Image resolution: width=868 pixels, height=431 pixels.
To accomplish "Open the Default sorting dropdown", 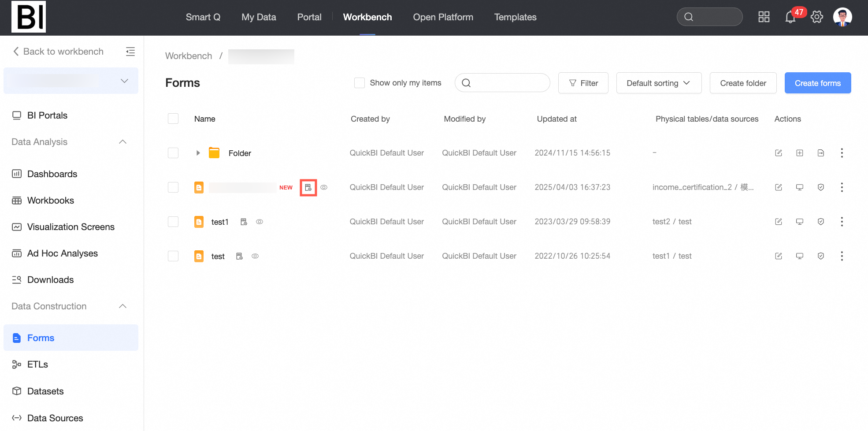I will point(659,83).
